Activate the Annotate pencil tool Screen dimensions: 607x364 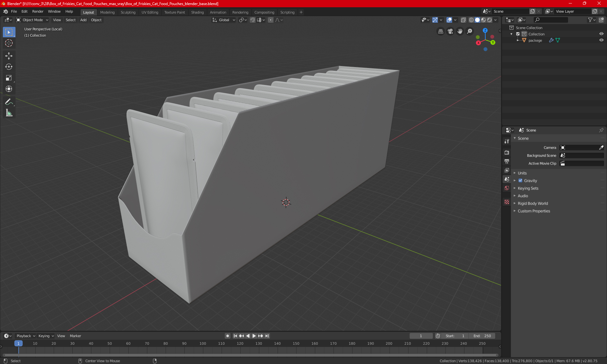[x=9, y=102]
